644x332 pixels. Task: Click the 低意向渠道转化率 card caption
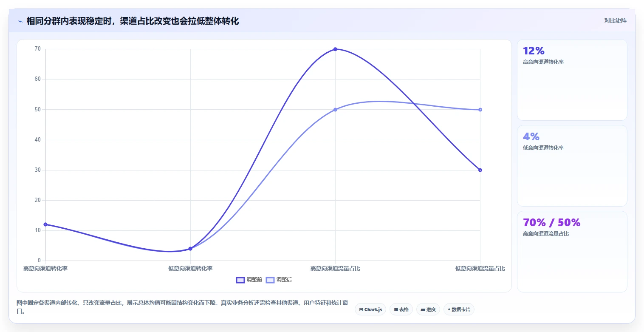[x=543, y=148]
